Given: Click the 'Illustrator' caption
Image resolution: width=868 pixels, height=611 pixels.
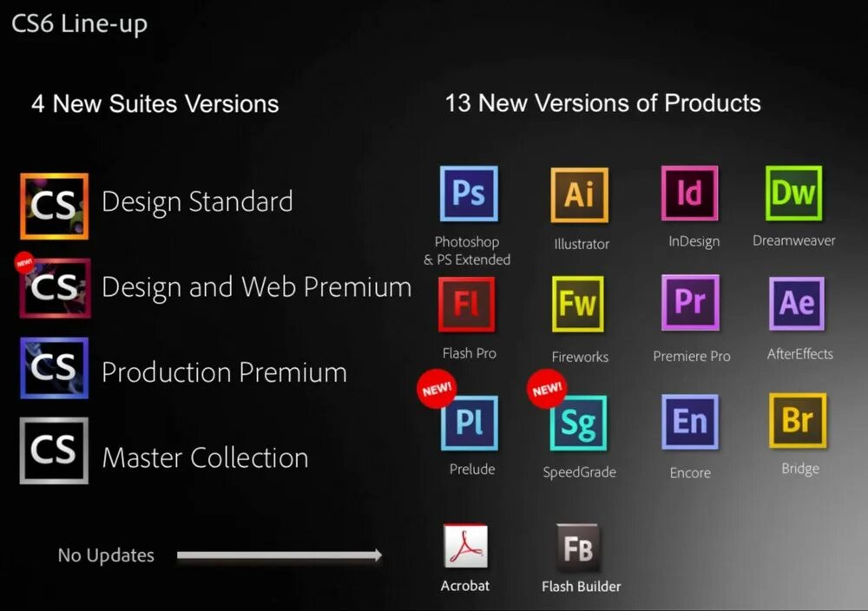Looking at the screenshot, I should coord(582,244).
